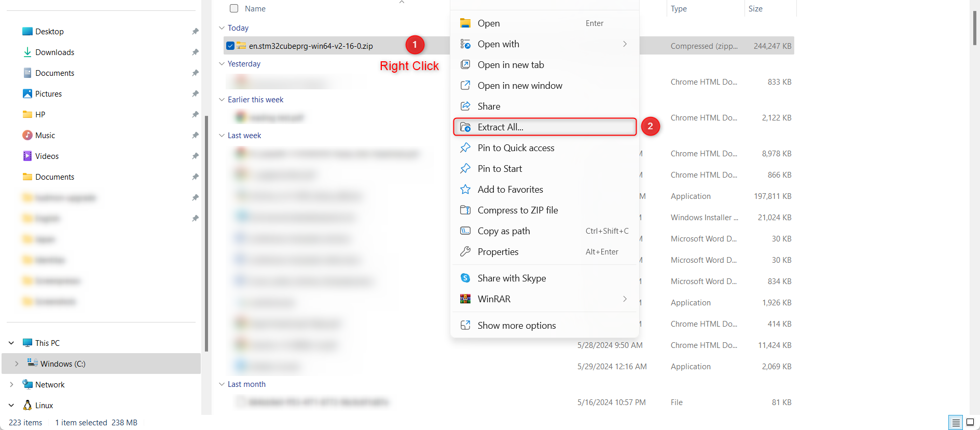This screenshot has width=980, height=430.
Task: Click the Desktop icon in sidebar
Action: coord(27,32)
